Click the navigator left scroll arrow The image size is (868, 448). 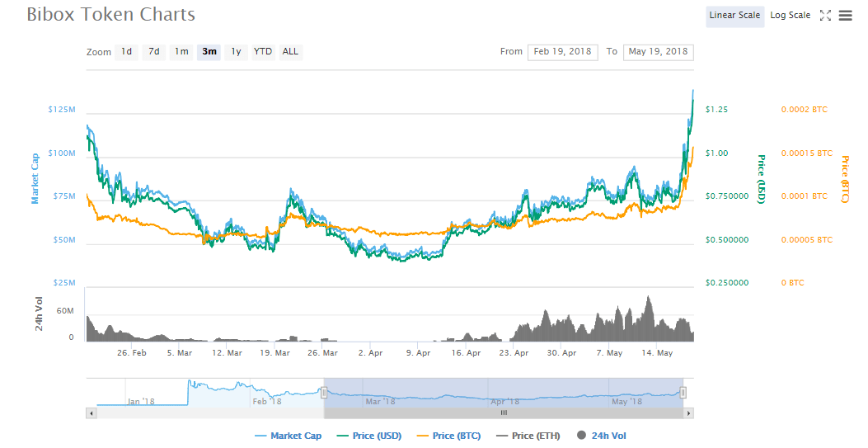pyautogui.click(x=91, y=413)
